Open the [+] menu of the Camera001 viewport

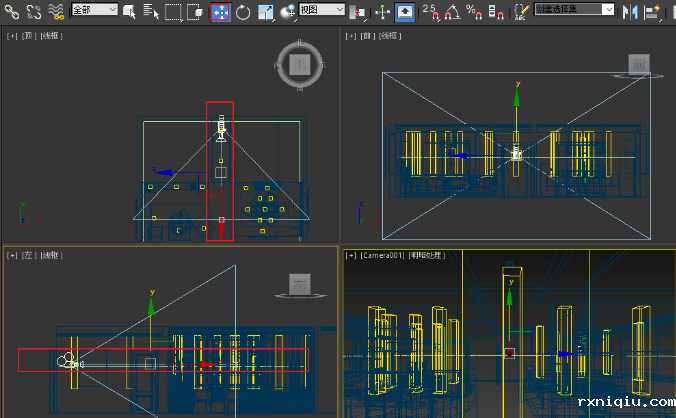coord(351,256)
